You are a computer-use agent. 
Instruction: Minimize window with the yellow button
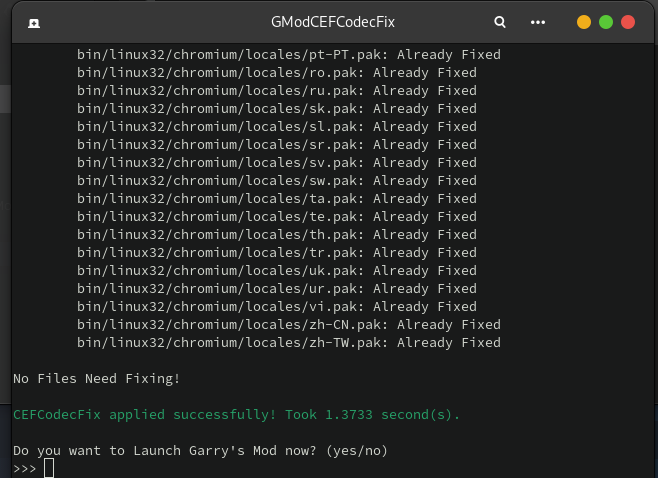pyautogui.click(x=584, y=22)
